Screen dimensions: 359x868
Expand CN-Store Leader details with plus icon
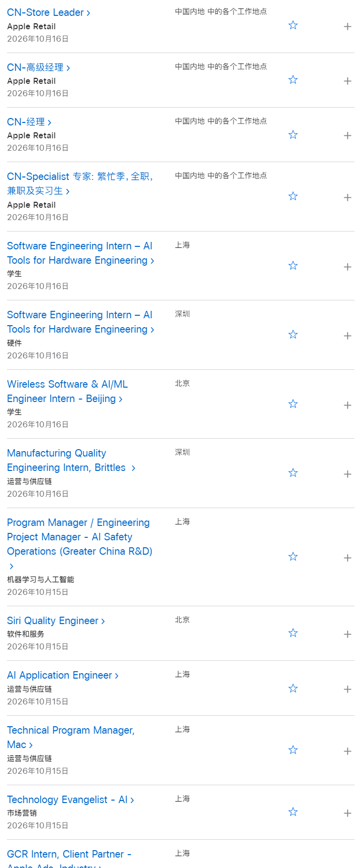tap(348, 26)
